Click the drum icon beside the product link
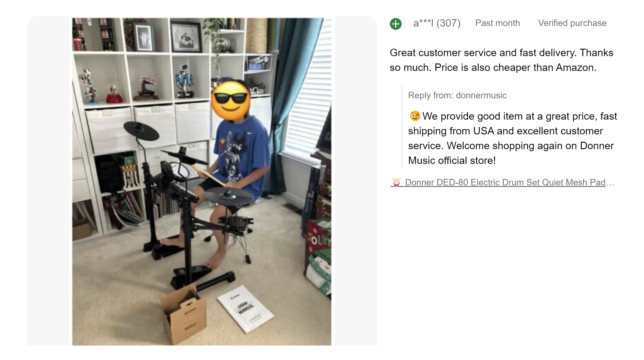644x360 pixels. tap(396, 182)
